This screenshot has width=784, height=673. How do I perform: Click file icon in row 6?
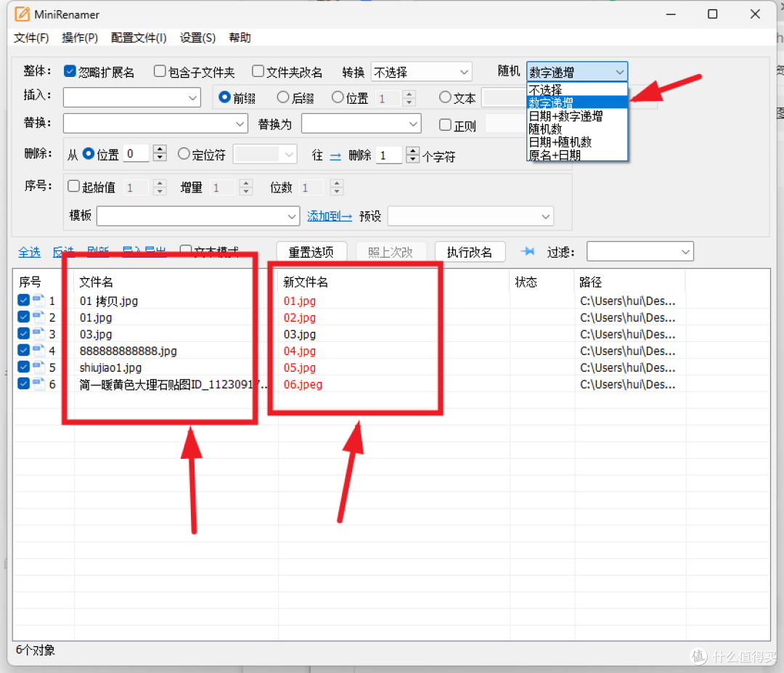coord(38,383)
